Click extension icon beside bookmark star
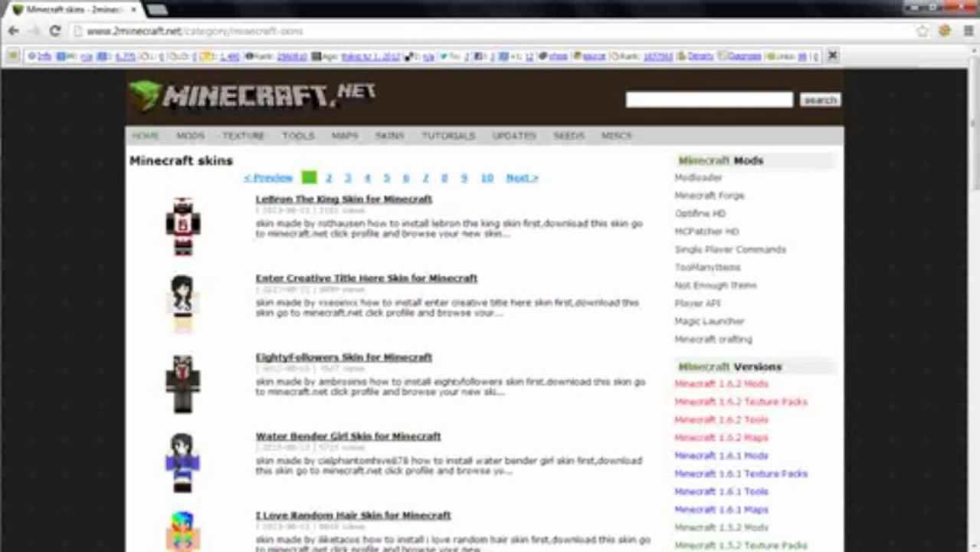980x552 pixels. tap(945, 31)
